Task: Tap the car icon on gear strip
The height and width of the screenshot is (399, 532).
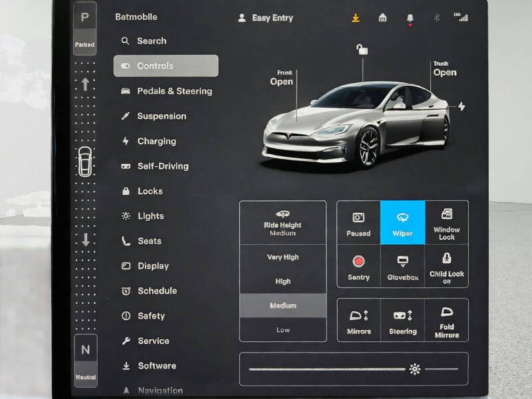Action: (85, 162)
